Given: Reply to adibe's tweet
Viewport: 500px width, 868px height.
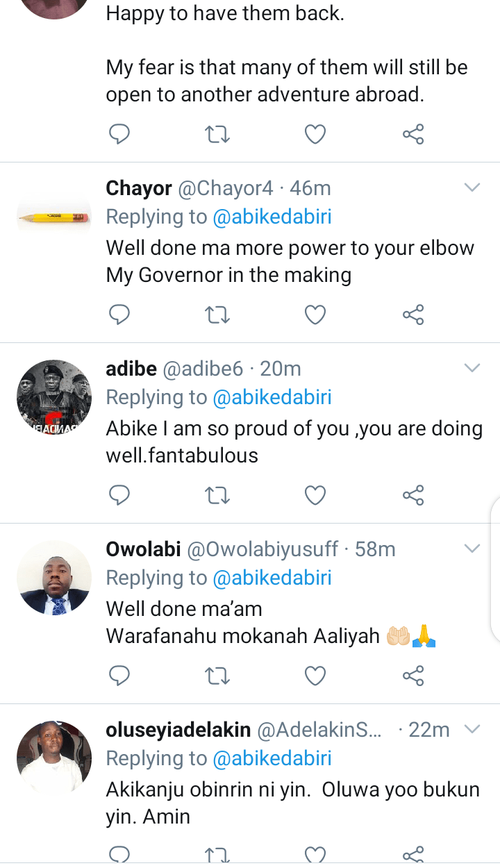Looking at the screenshot, I should (x=120, y=495).
